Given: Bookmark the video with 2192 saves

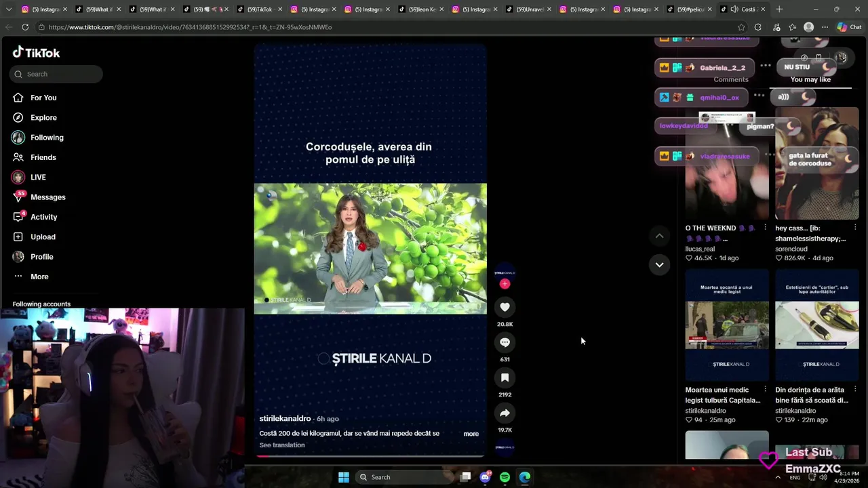Looking at the screenshot, I should (x=505, y=378).
